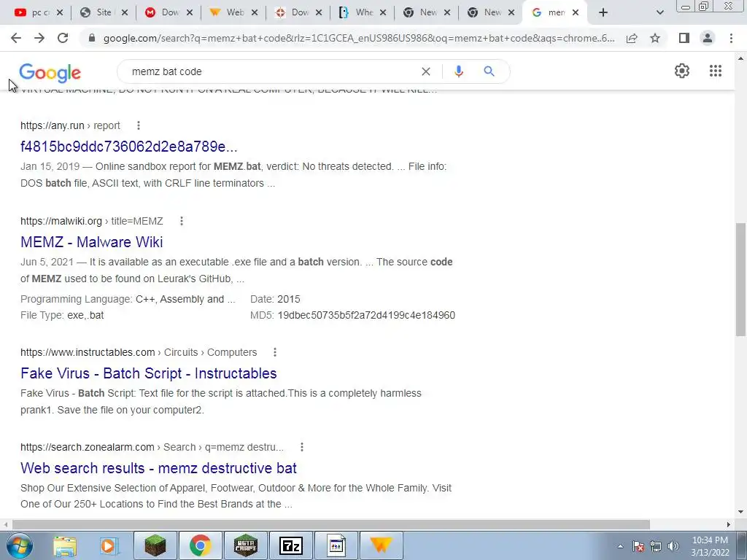
Task: Reload the current page
Action: [x=63, y=38]
